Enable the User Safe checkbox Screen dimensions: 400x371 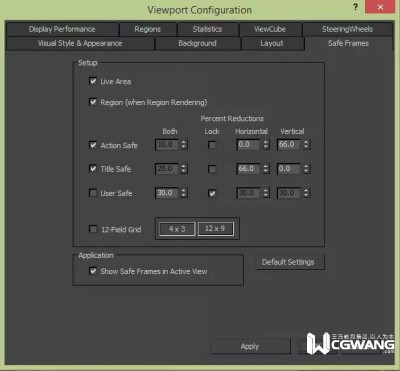(x=93, y=193)
